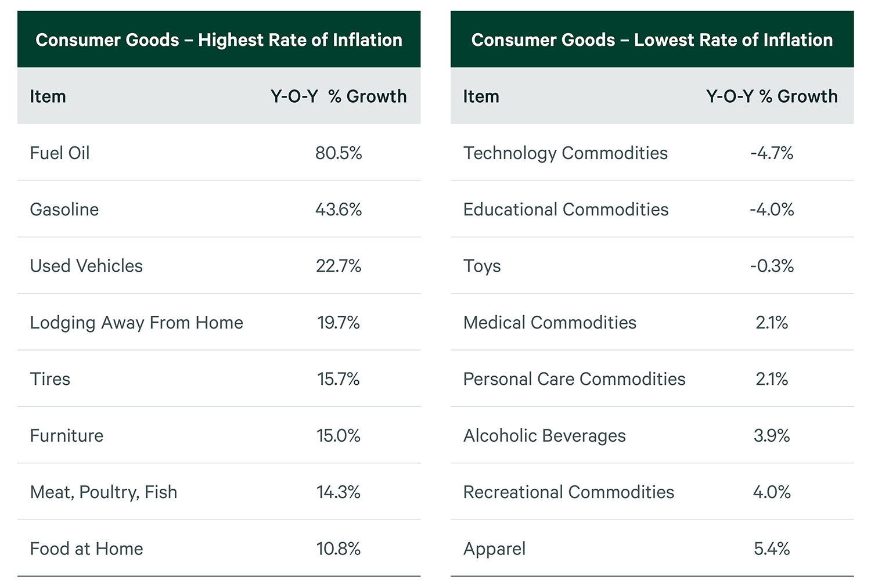
Task: Select the Fuel Oil row label
Action: [x=60, y=153]
